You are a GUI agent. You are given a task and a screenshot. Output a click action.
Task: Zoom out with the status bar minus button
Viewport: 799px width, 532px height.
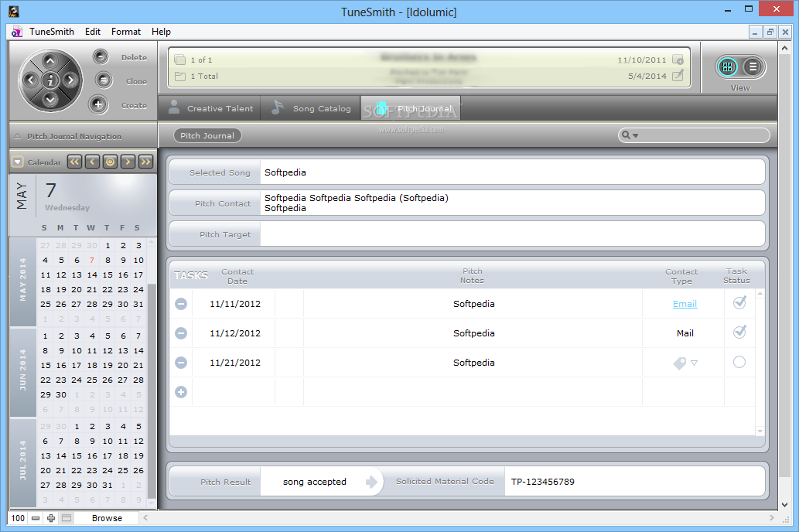(35, 518)
